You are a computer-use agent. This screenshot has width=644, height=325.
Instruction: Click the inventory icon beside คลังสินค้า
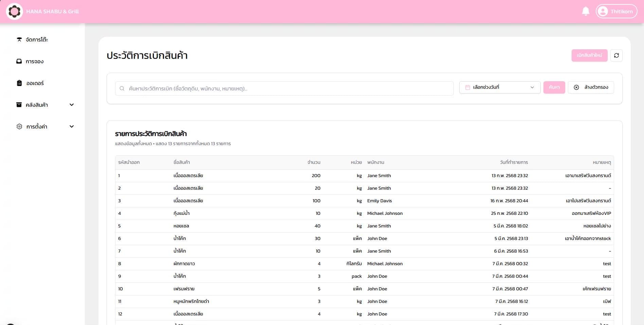19,105
